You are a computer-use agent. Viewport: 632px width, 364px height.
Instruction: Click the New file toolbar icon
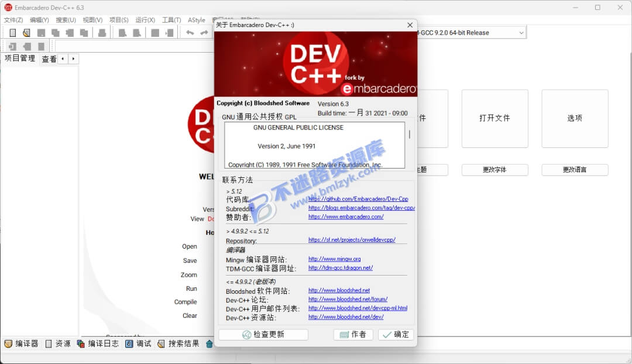point(12,33)
